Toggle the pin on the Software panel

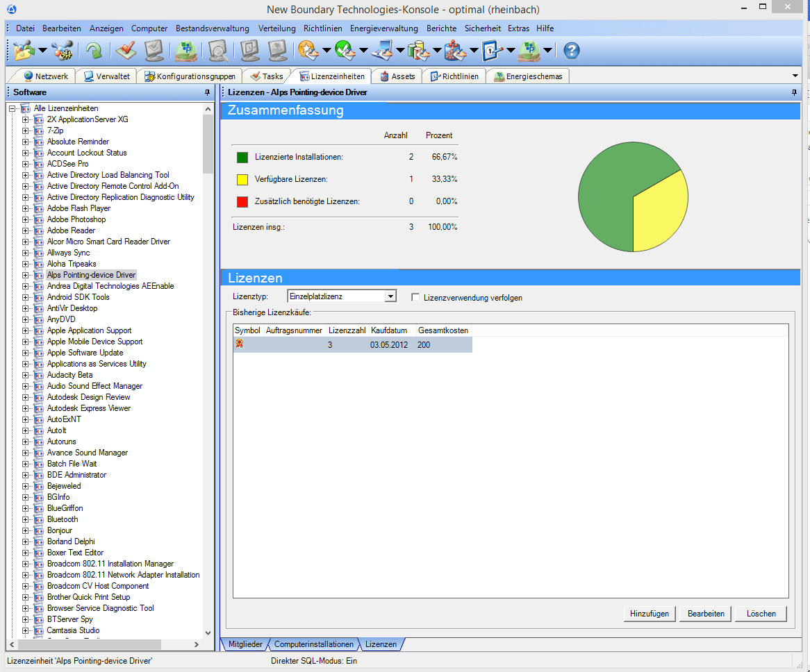tap(206, 92)
